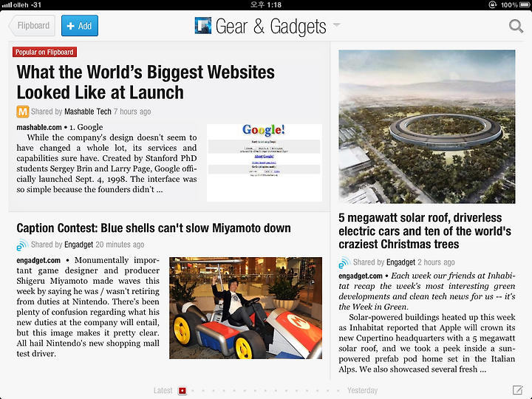Click the mashable.com source label

tap(39, 127)
